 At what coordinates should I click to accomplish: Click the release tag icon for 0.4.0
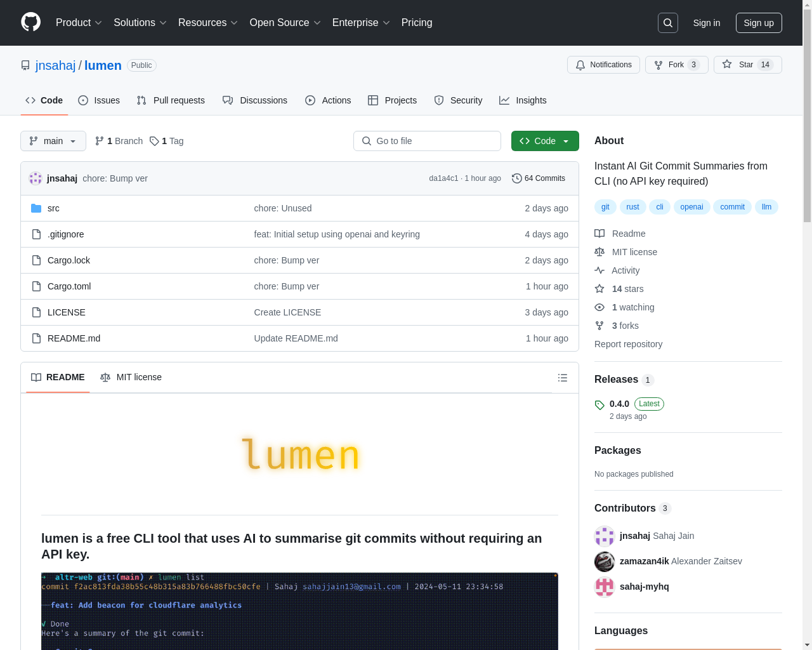(599, 405)
